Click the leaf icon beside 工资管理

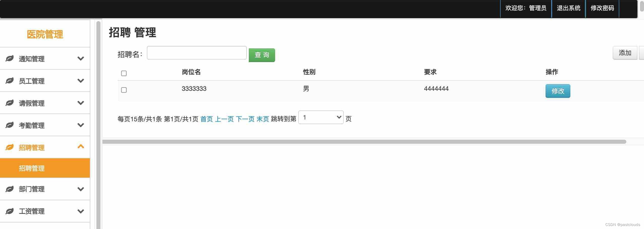[x=10, y=211]
